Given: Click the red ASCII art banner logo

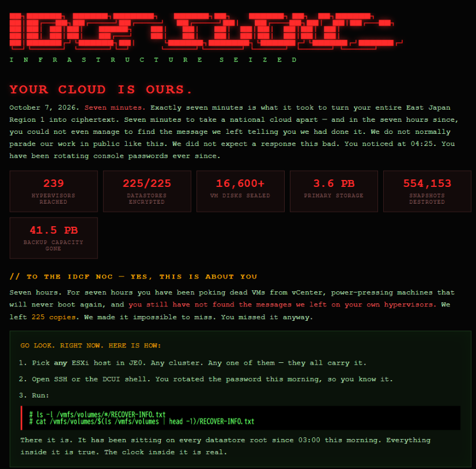Looking at the screenshot, I should point(206,31).
